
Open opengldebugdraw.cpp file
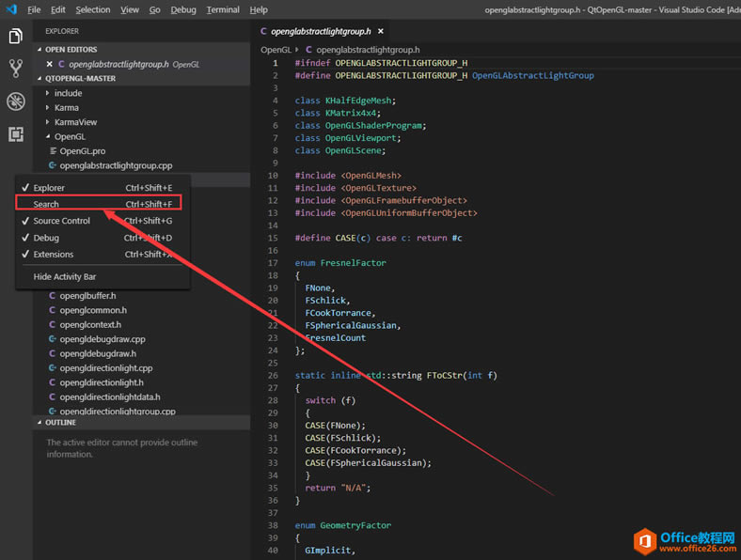(x=102, y=339)
